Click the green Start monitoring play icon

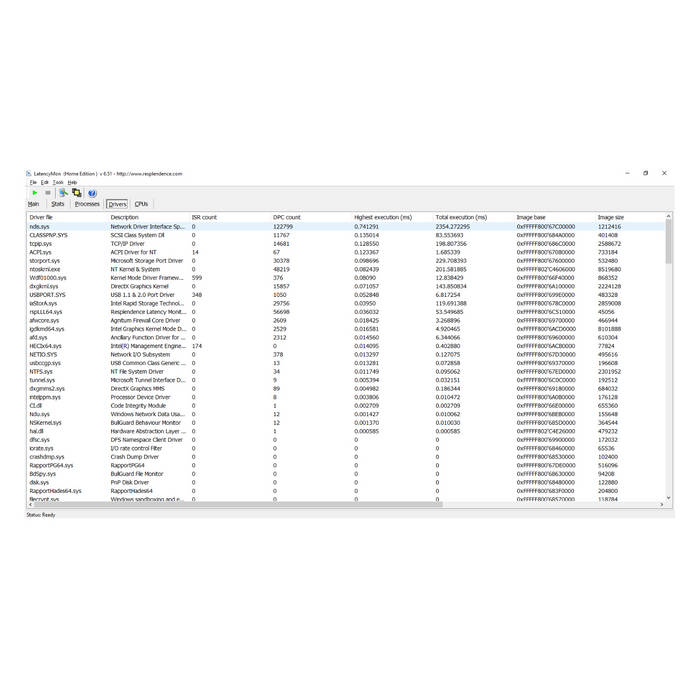[34, 193]
